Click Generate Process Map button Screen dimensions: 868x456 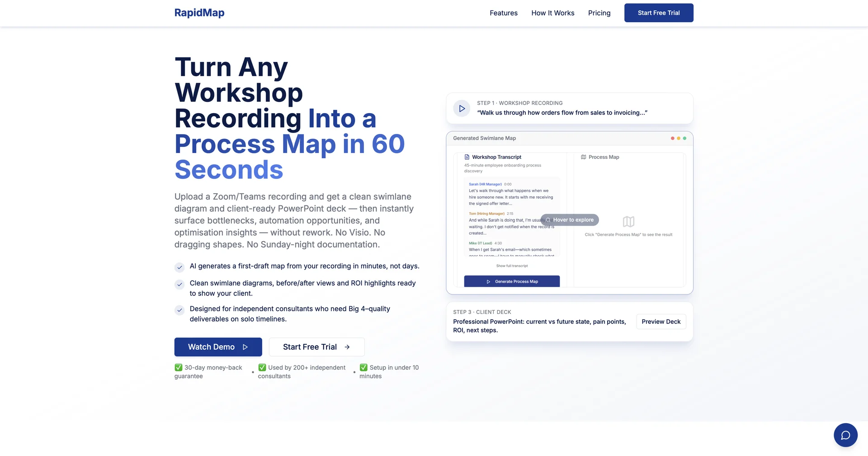[x=512, y=281]
